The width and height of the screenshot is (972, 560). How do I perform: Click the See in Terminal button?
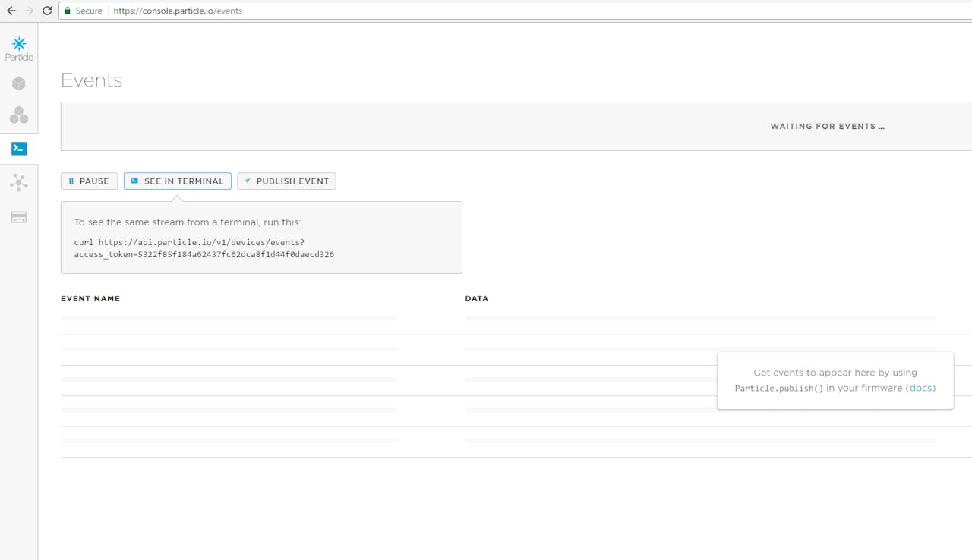tap(178, 181)
